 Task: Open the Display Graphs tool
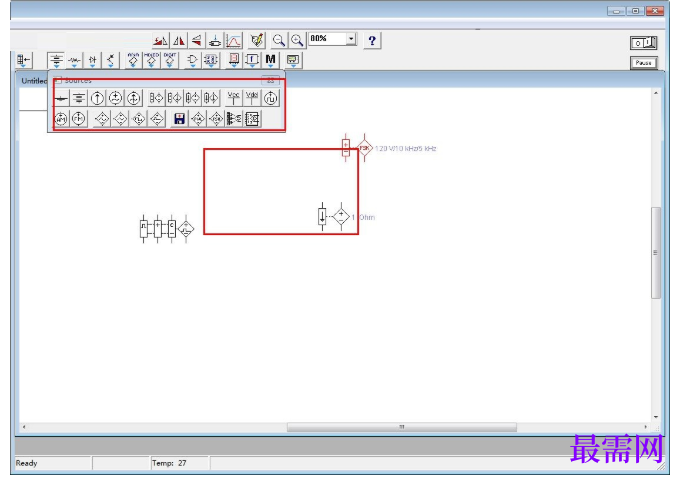tap(234, 41)
